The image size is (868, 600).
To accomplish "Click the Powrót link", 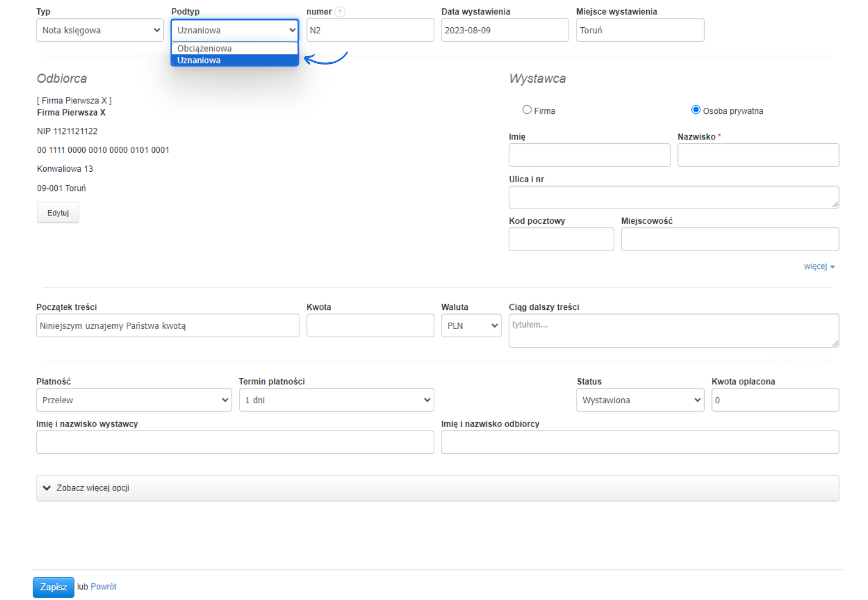I will coord(103,587).
